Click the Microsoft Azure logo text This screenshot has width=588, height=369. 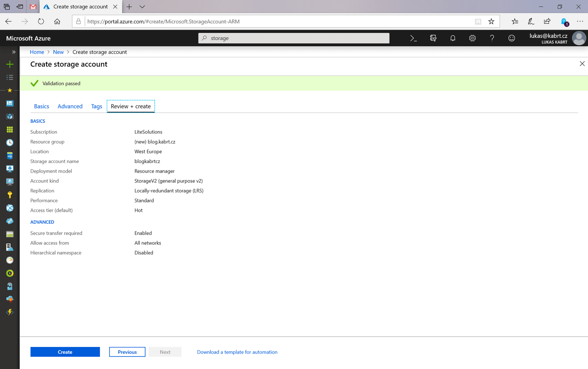[28, 38]
